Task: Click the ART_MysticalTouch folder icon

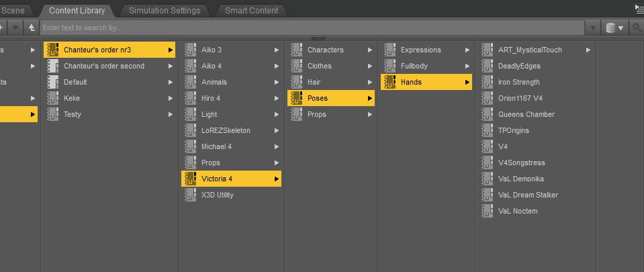Action: [487, 50]
